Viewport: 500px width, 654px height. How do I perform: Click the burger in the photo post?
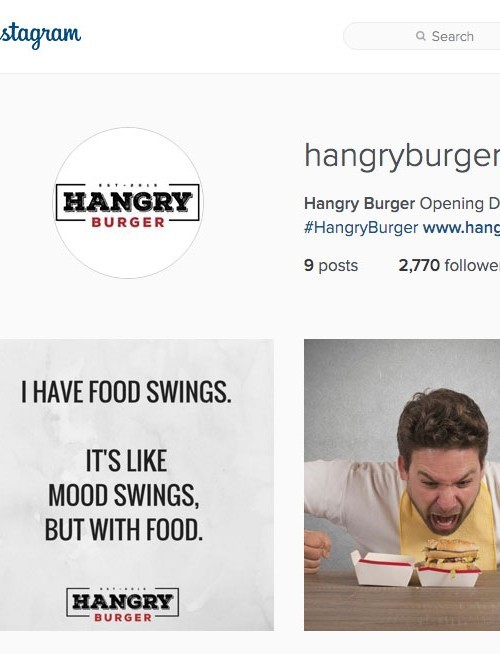point(451,555)
